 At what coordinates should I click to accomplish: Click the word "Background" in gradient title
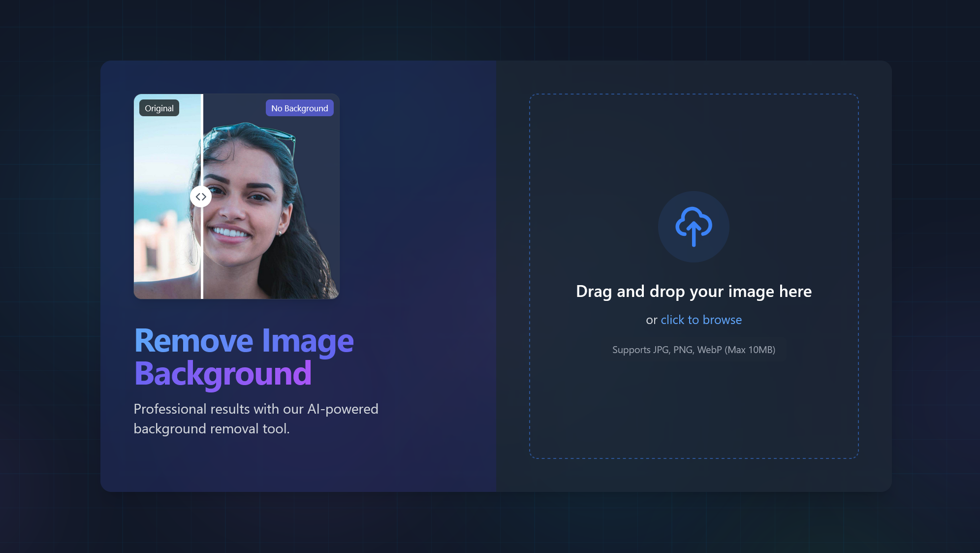(x=223, y=374)
